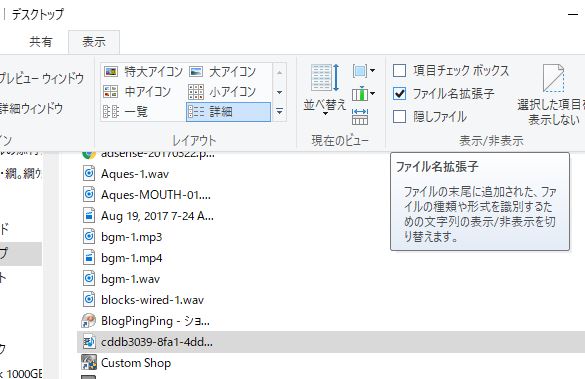Click the デスクトップ window title
Image resolution: width=585 pixels, height=379 pixels.
(x=38, y=15)
